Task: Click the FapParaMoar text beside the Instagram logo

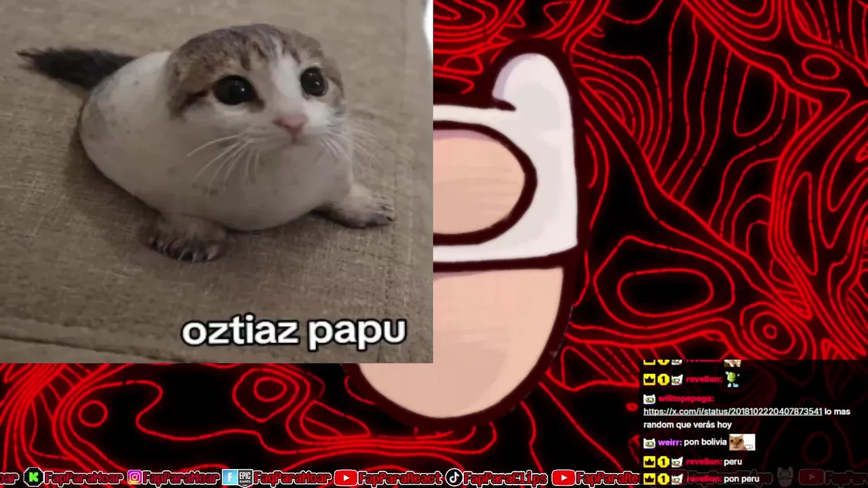Action: click(180, 479)
